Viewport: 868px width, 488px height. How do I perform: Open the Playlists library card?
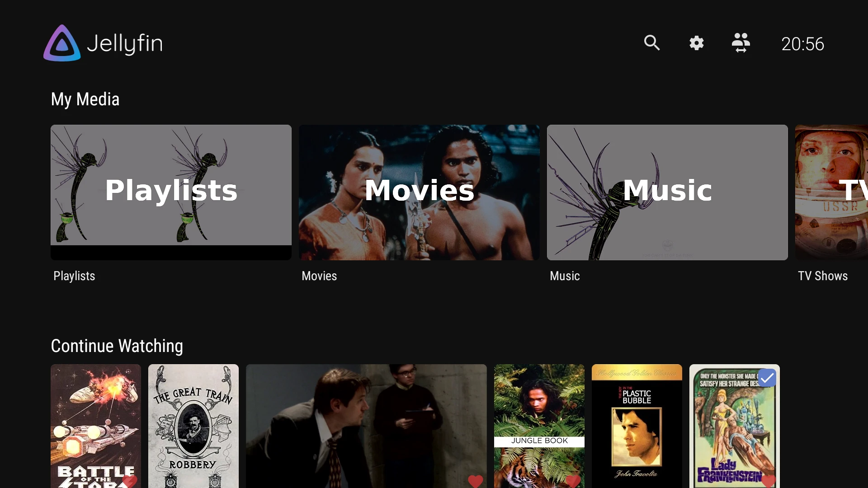[171, 192]
